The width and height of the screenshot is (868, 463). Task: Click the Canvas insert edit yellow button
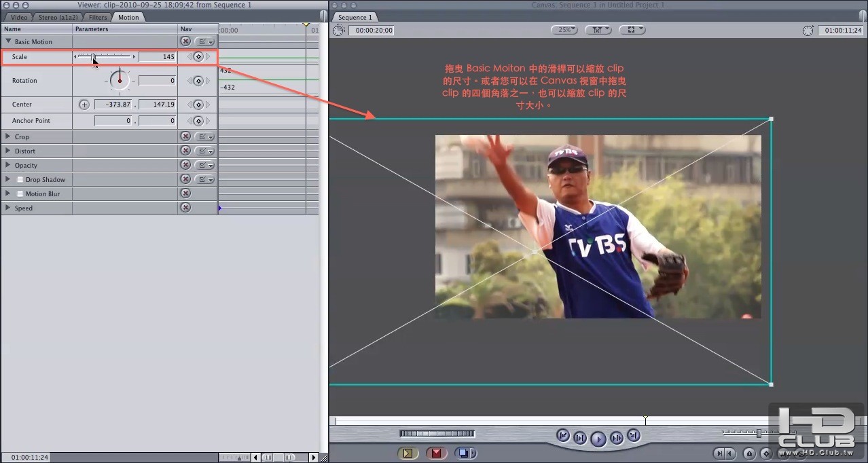pyautogui.click(x=408, y=453)
